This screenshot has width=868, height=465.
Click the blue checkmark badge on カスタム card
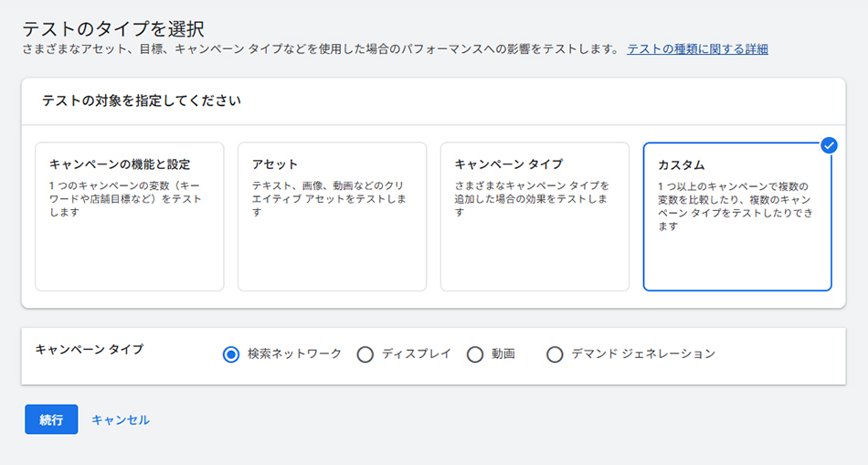point(829,145)
